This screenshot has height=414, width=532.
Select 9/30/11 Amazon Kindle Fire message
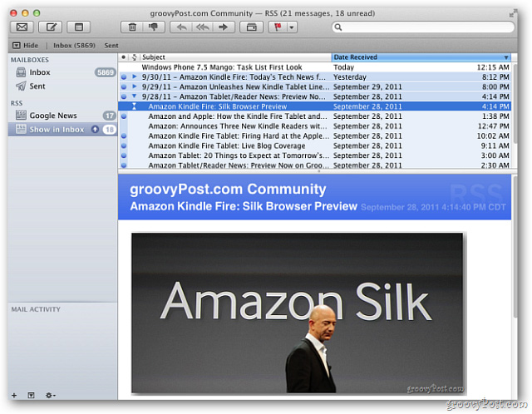(314, 77)
